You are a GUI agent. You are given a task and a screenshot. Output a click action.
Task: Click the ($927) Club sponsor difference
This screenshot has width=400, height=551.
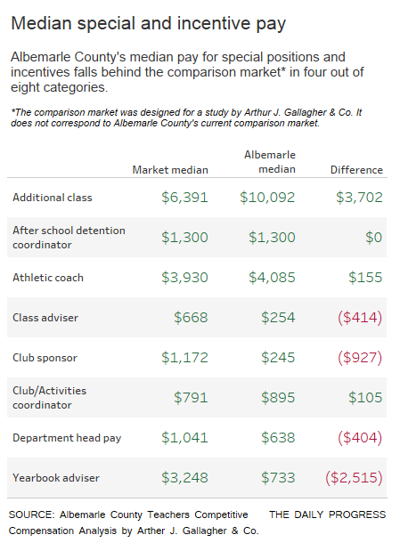pos(360,357)
